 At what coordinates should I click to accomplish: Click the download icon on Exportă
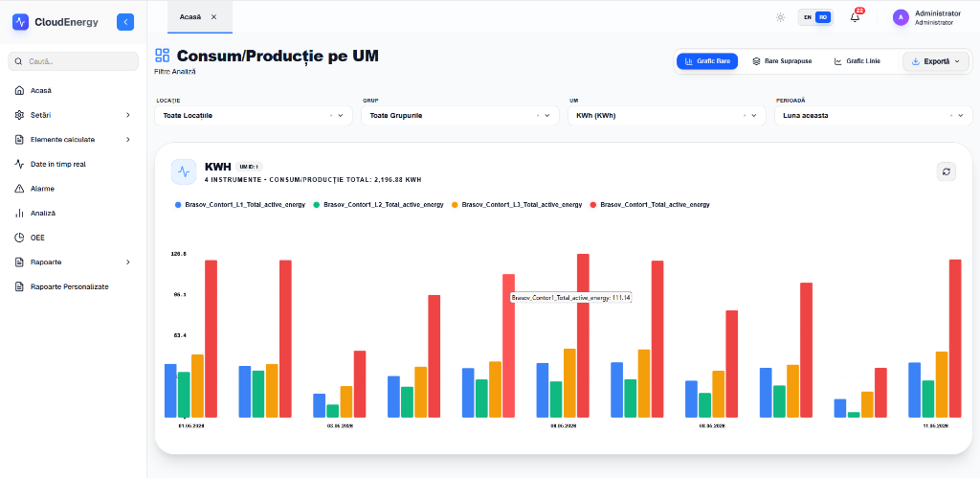pos(916,61)
